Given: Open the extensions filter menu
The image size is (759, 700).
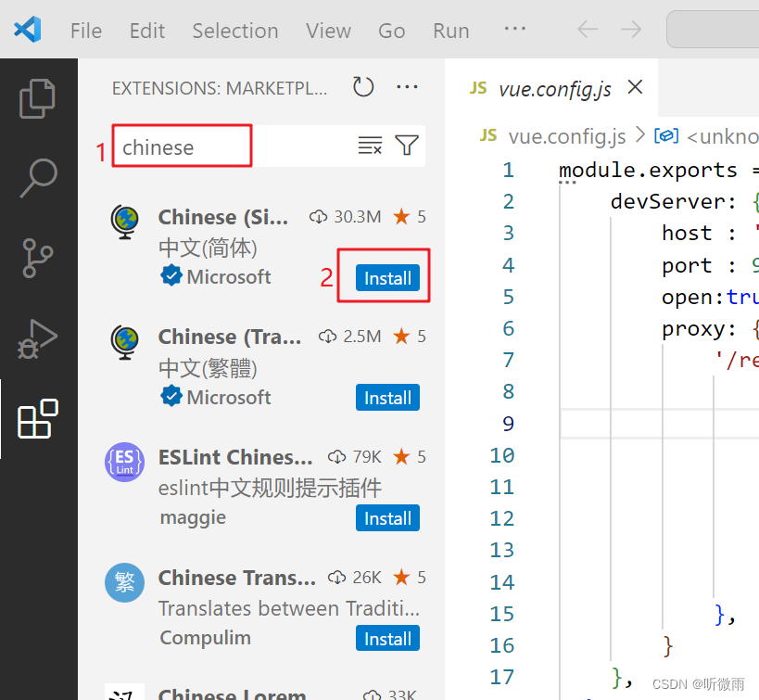Looking at the screenshot, I should 407,146.
